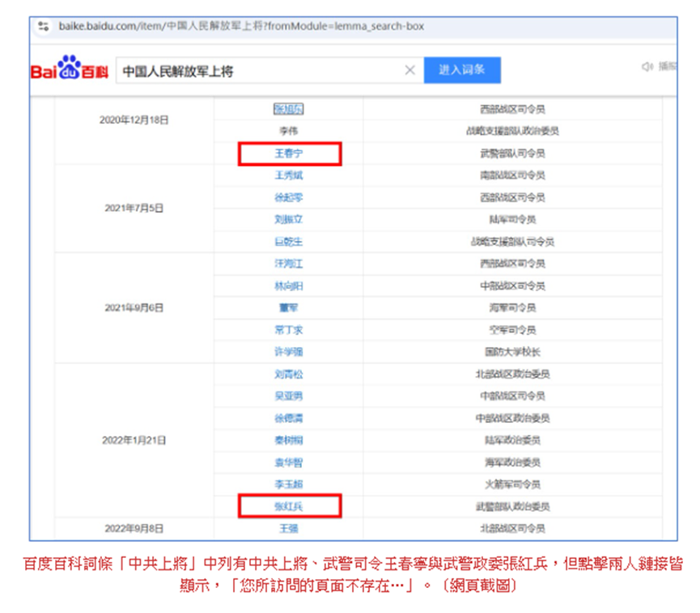Click 西部战区司令员 in the 汪海江 row
Screen dimensions: 700x613
tap(512, 264)
